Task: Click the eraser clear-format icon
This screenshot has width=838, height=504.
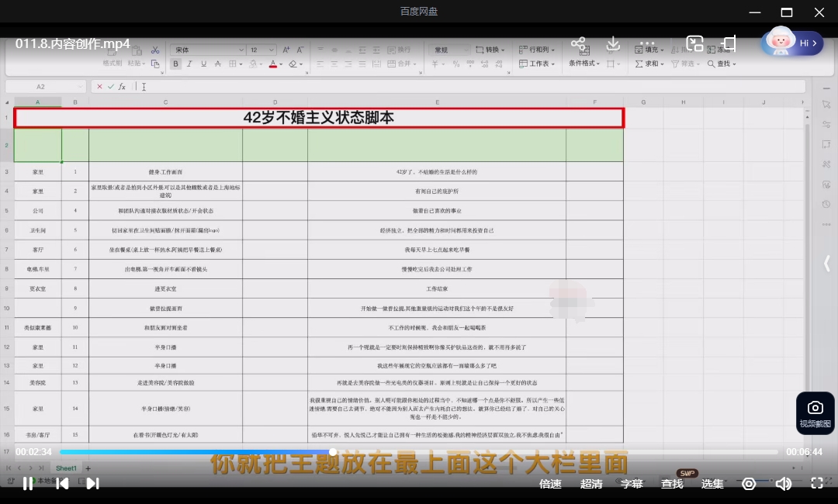Action: coord(293,64)
